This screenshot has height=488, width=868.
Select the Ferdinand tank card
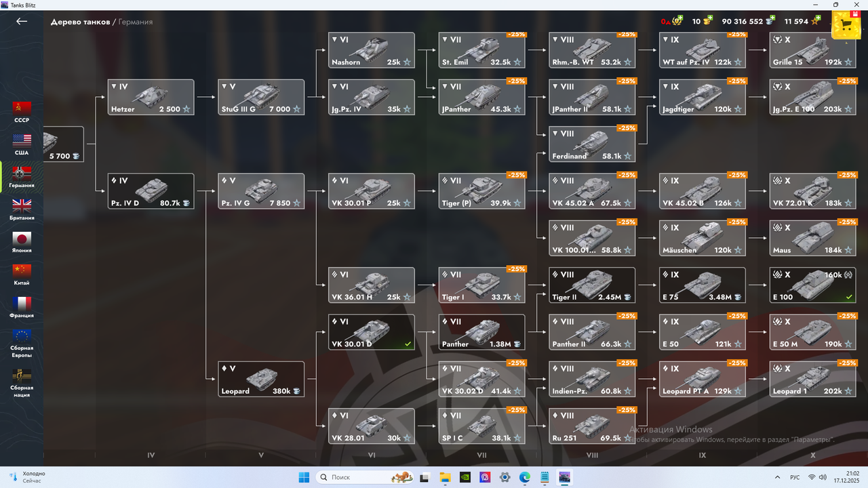point(592,144)
